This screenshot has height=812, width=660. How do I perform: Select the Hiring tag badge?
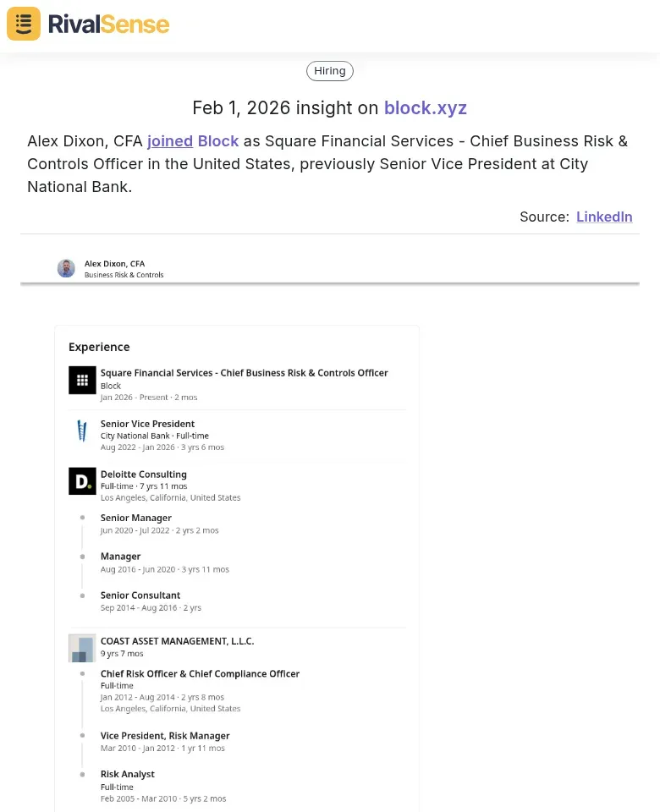330,71
